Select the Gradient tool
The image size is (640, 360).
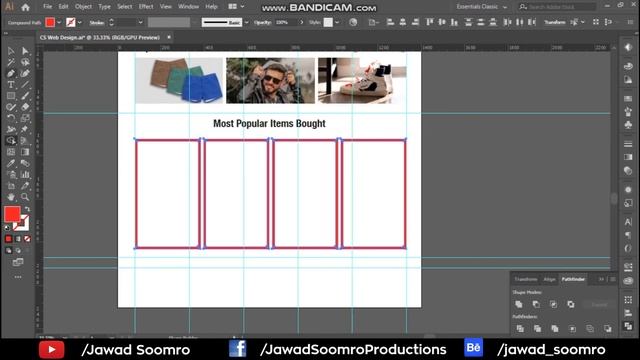click(x=25, y=152)
